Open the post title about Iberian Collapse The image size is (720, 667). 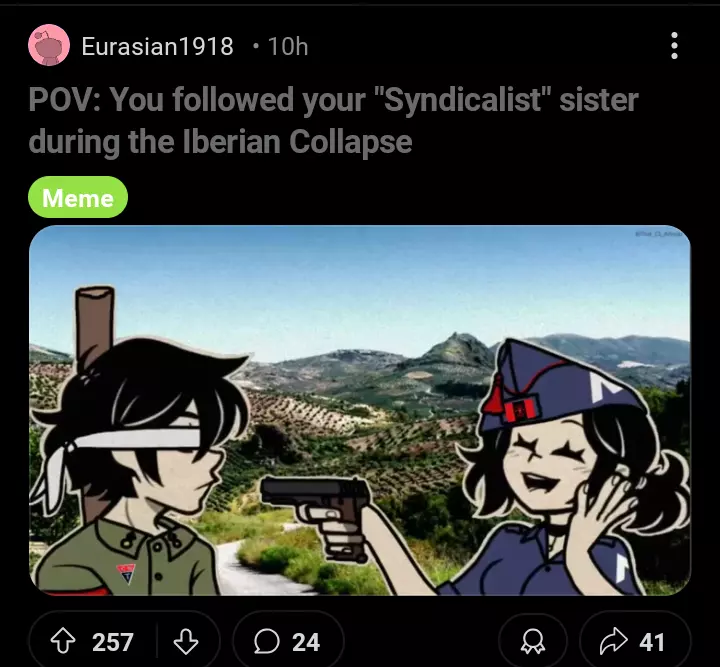333,120
